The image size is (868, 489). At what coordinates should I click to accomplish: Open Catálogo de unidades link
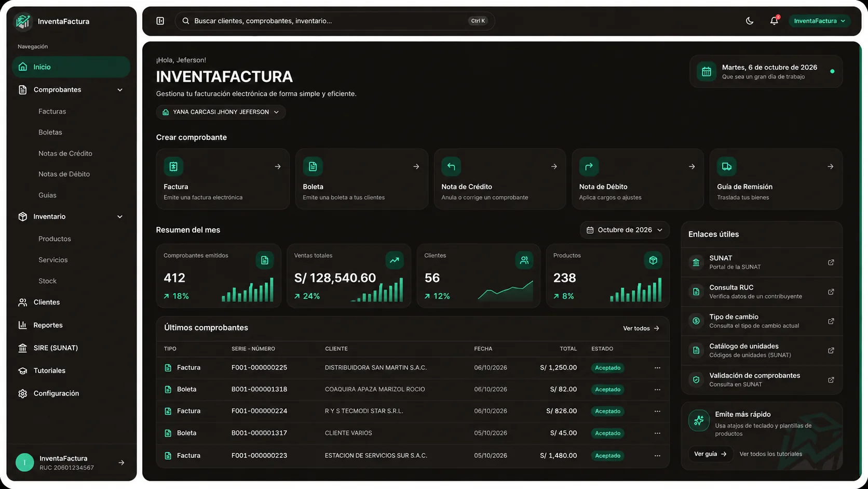pyautogui.click(x=762, y=351)
